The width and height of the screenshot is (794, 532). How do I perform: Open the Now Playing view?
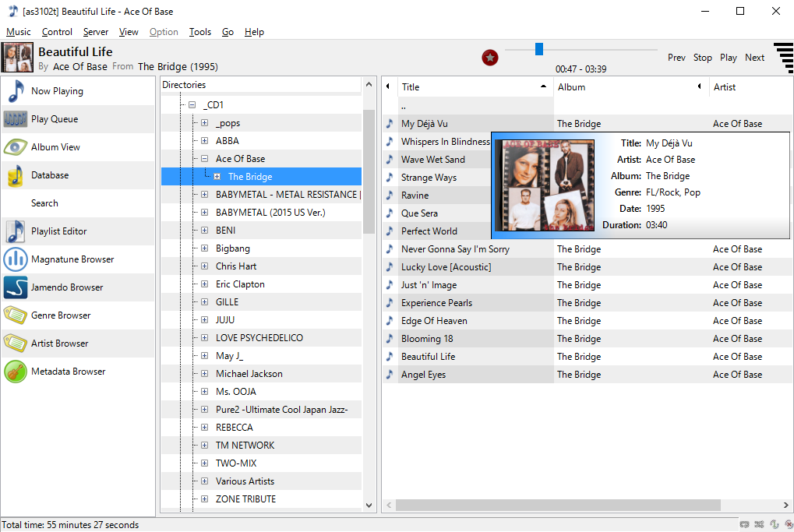[x=78, y=91]
